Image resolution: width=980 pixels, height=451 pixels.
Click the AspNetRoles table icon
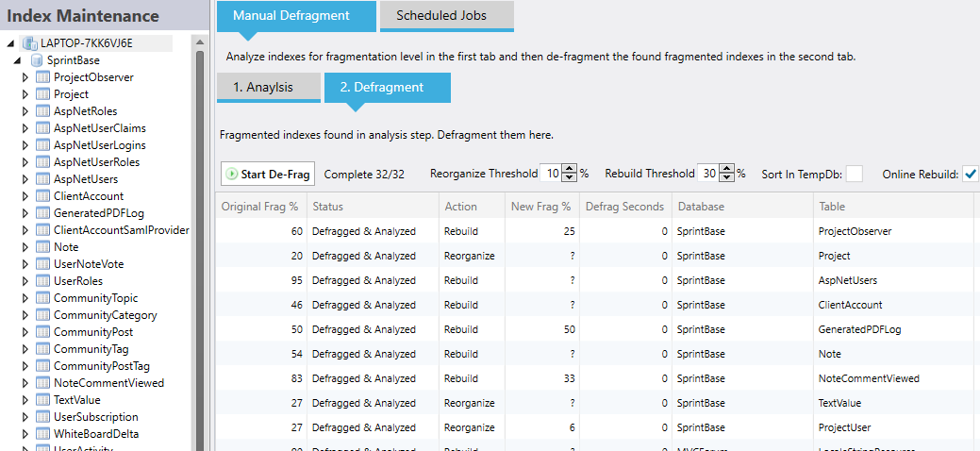42,111
